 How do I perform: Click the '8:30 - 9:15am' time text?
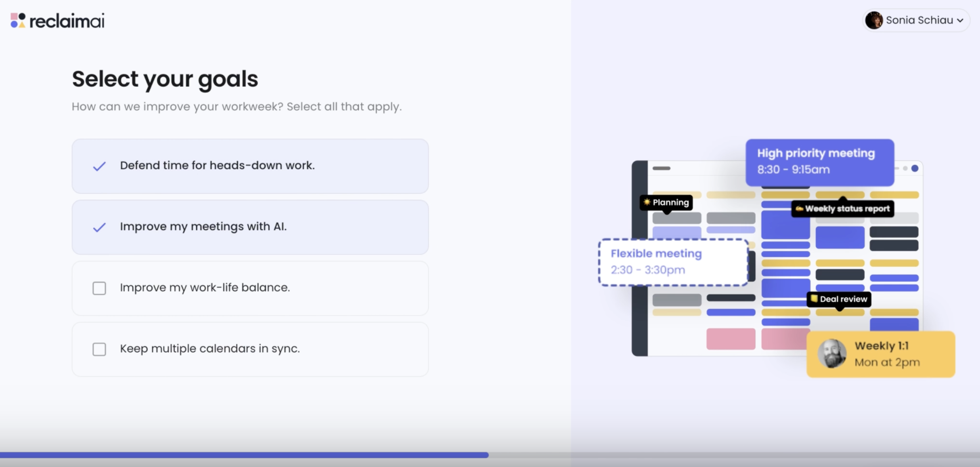click(x=794, y=170)
